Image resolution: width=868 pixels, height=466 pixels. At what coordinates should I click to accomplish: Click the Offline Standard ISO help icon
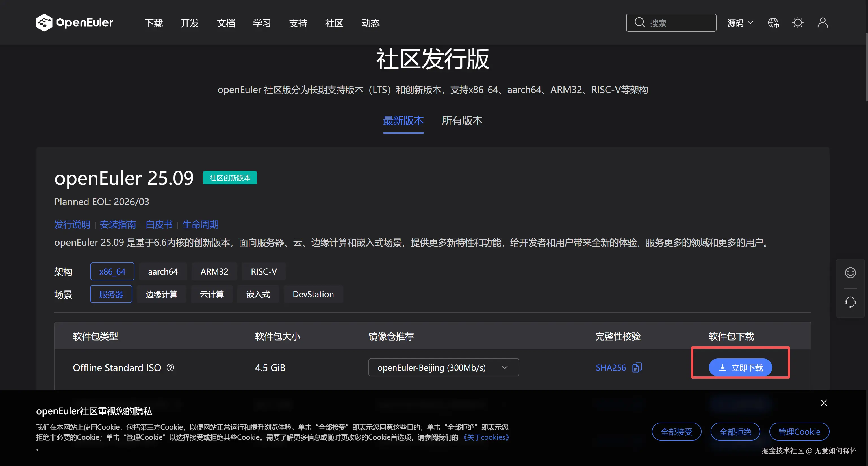[170, 368]
